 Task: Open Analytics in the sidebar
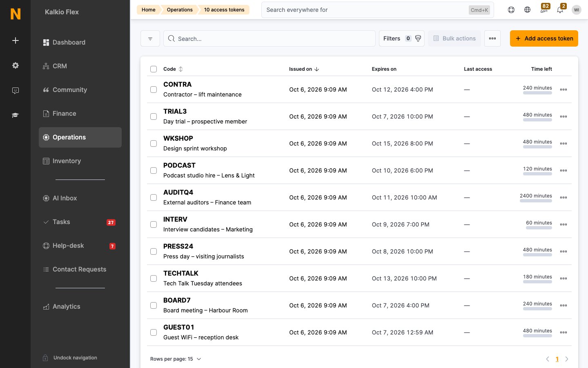pos(80,307)
